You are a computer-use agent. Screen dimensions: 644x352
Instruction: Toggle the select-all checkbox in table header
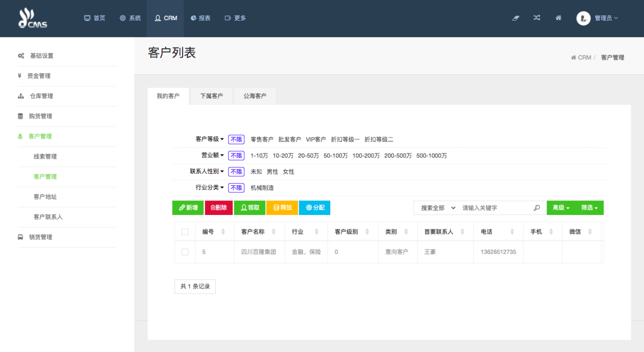tap(185, 232)
